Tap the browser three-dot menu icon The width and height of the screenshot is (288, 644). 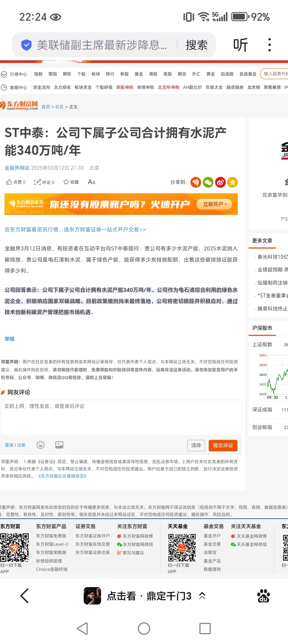(x=270, y=45)
